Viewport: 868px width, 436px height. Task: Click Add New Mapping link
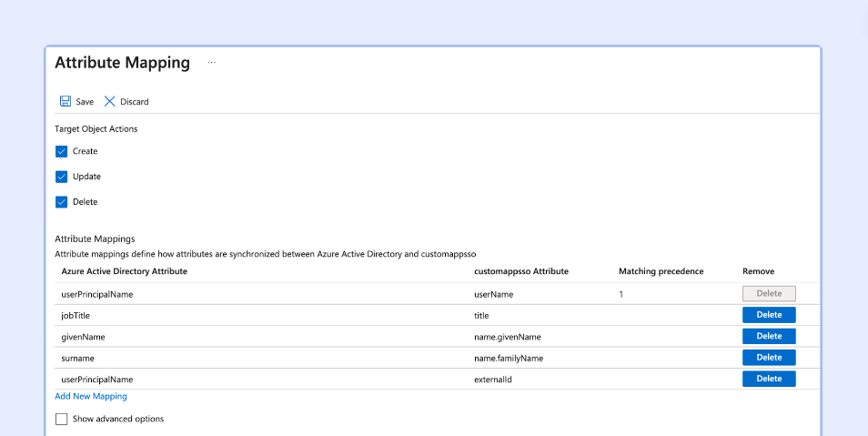[91, 397]
